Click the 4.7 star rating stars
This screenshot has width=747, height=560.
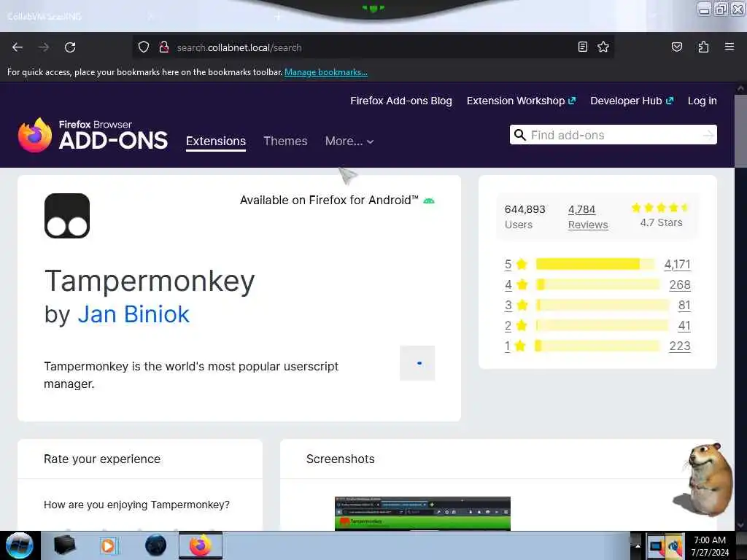pos(660,208)
